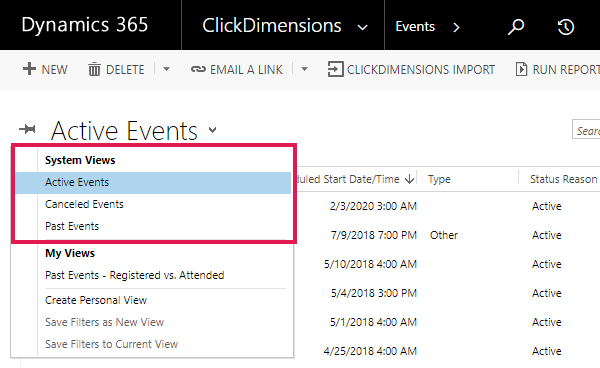Click Dynamics 365 home label
The height and width of the screenshot is (368, 600).
pyautogui.click(x=85, y=25)
